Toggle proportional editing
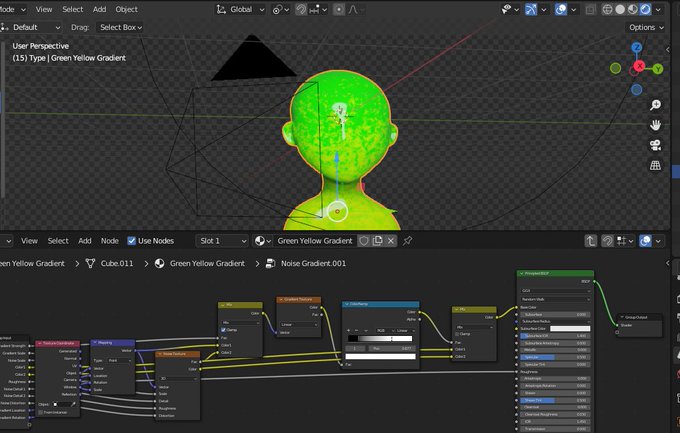Screen dimensions: 680x433 click(x=339, y=10)
